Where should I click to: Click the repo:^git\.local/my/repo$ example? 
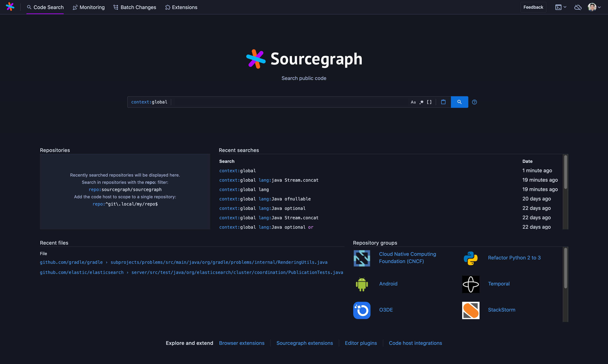(125, 204)
